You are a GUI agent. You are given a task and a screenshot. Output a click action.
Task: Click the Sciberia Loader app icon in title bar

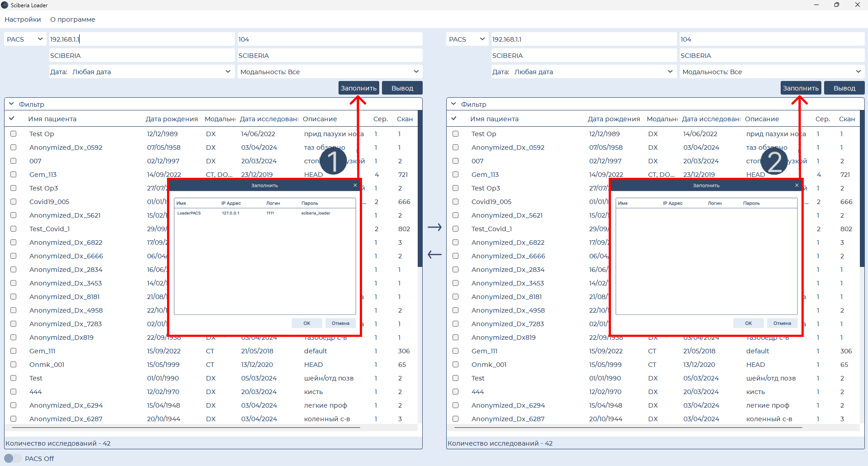(5, 5)
